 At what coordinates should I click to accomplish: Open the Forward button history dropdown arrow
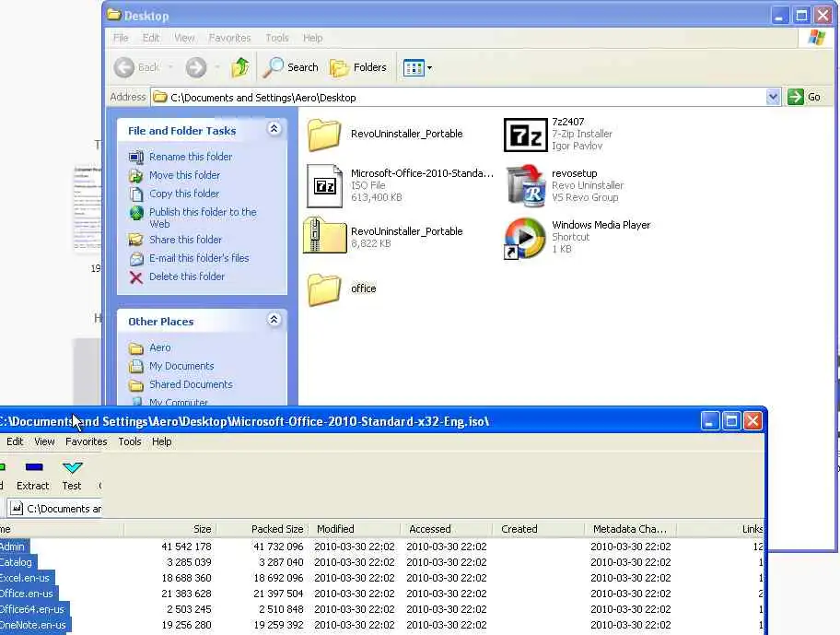pyautogui.click(x=217, y=67)
